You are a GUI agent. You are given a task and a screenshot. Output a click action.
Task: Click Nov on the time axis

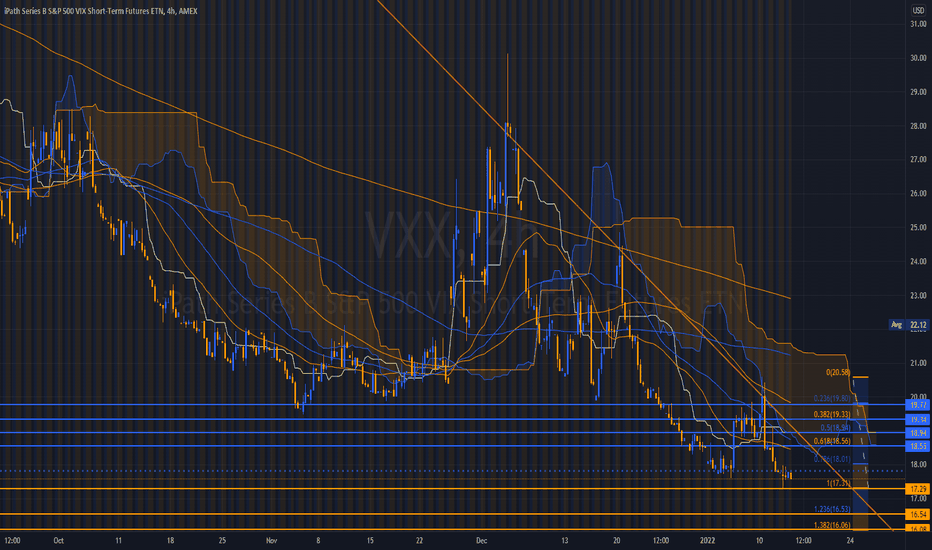coord(272,540)
